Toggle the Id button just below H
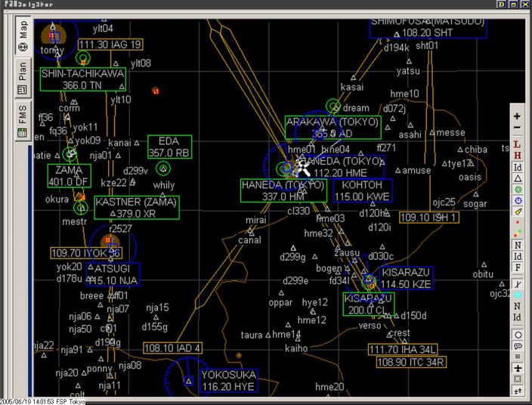Screen dimensions: 532x405 click(x=518, y=167)
